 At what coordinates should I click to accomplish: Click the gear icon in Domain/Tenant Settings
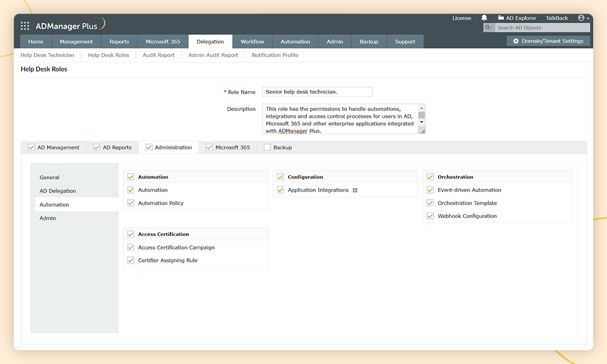(516, 41)
